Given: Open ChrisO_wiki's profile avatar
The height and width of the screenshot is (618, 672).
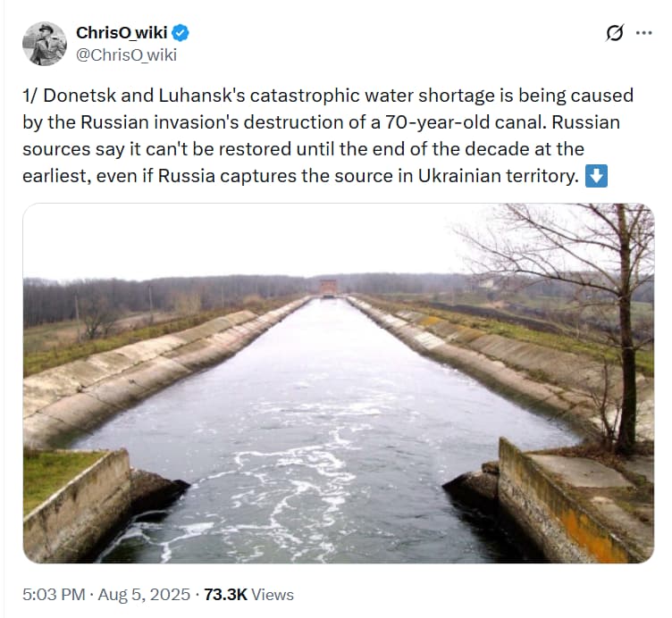Looking at the screenshot, I should 45,44.
